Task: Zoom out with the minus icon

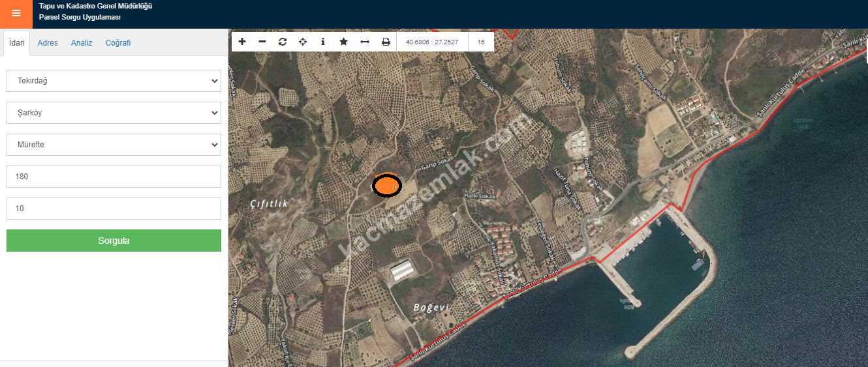Action: (262, 42)
